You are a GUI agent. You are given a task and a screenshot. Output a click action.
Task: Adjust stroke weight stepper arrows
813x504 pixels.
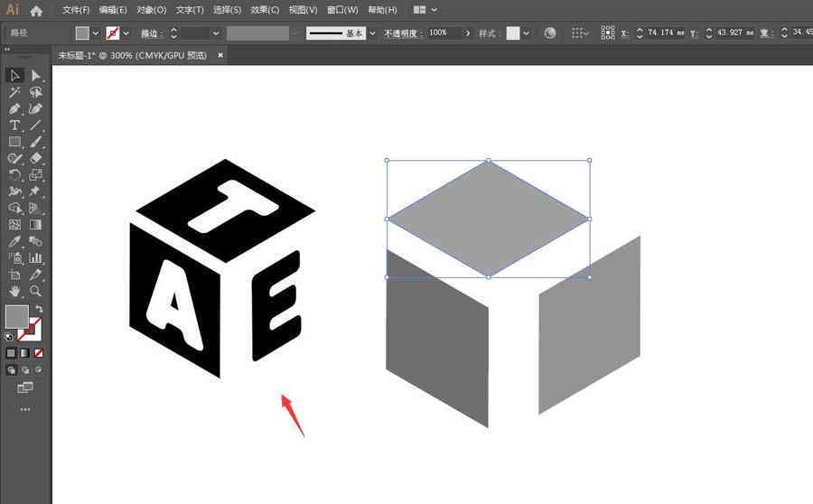click(173, 33)
